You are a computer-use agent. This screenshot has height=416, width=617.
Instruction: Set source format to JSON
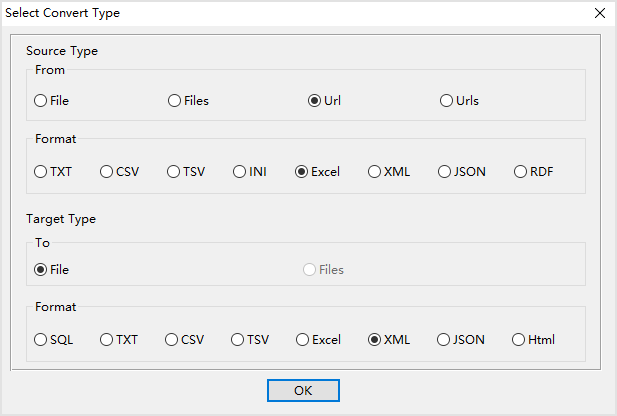point(445,172)
